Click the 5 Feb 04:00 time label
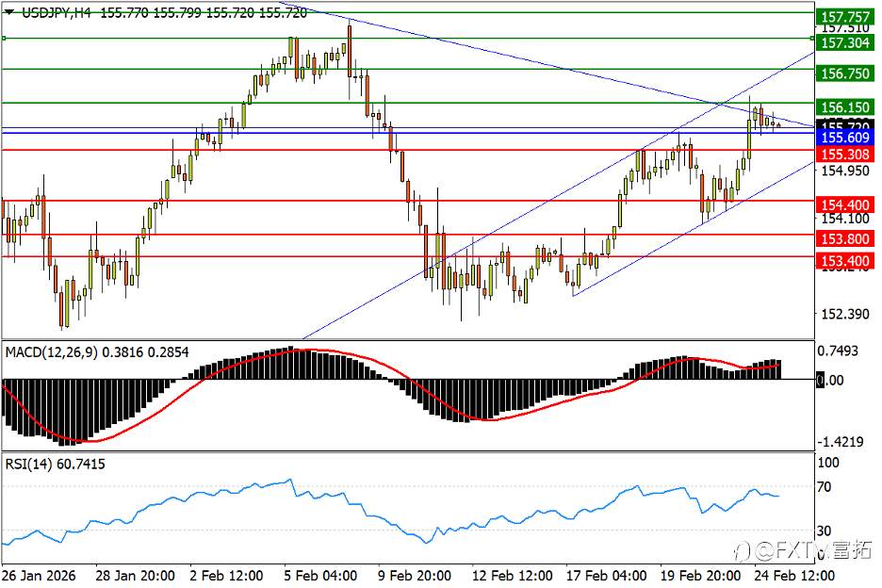 pos(320,576)
